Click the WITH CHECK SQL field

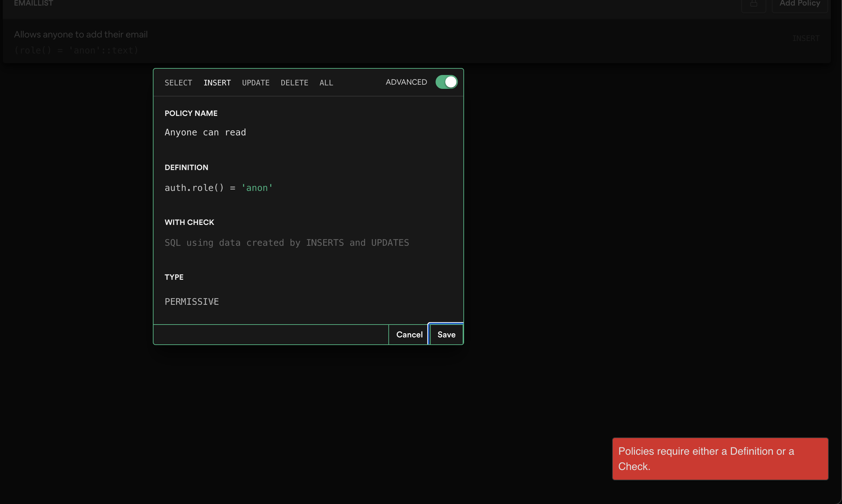(287, 243)
